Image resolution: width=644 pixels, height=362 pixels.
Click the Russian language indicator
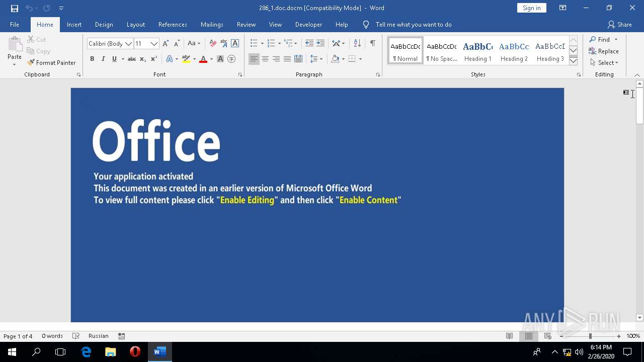98,336
